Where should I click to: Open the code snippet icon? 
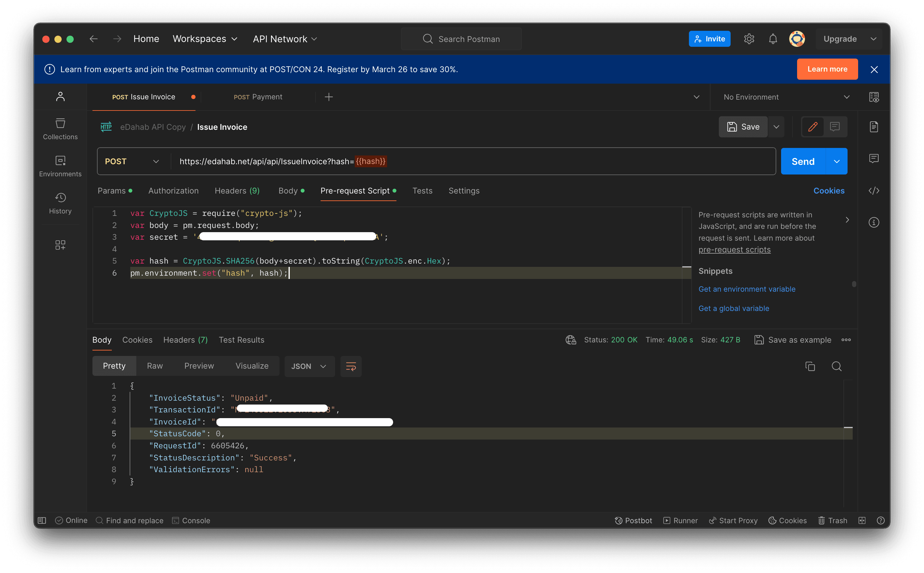click(874, 190)
